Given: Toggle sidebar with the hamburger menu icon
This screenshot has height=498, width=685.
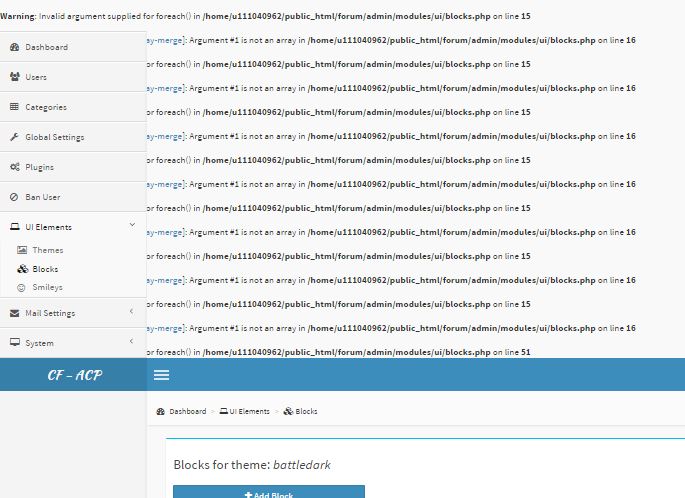Looking at the screenshot, I should point(161,375).
